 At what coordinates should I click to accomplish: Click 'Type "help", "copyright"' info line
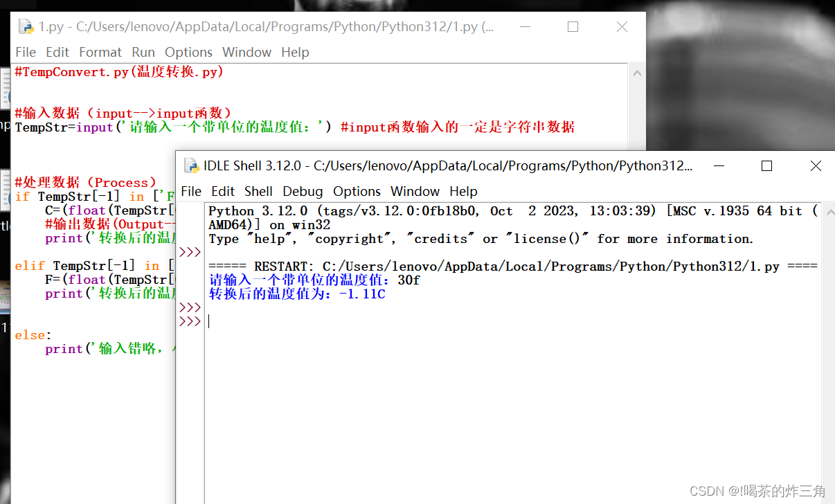481,239
